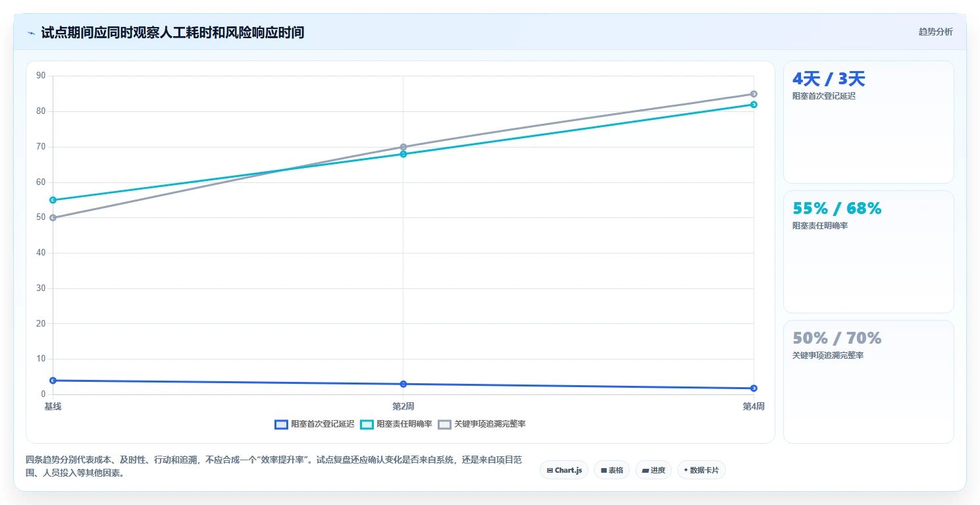
Task: Toggle the 关键事项追溯完整率 legend item
Action: pyautogui.click(x=482, y=424)
